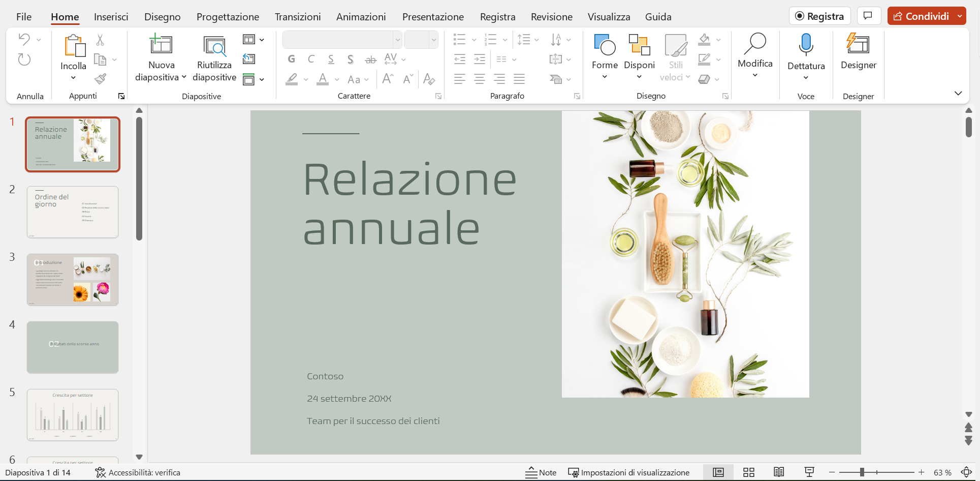The image size is (980, 481).
Task: Expand the font color dropdown arrow
Action: coord(337,79)
